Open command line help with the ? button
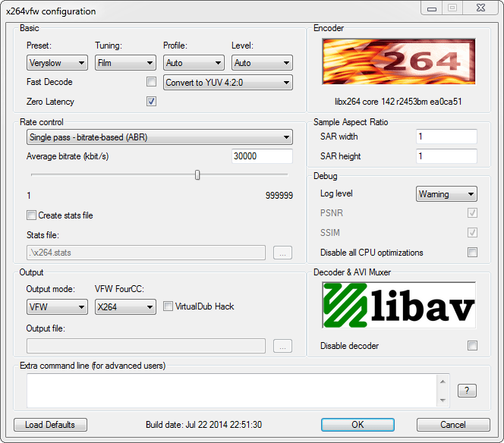504x443 pixels. point(467,391)
